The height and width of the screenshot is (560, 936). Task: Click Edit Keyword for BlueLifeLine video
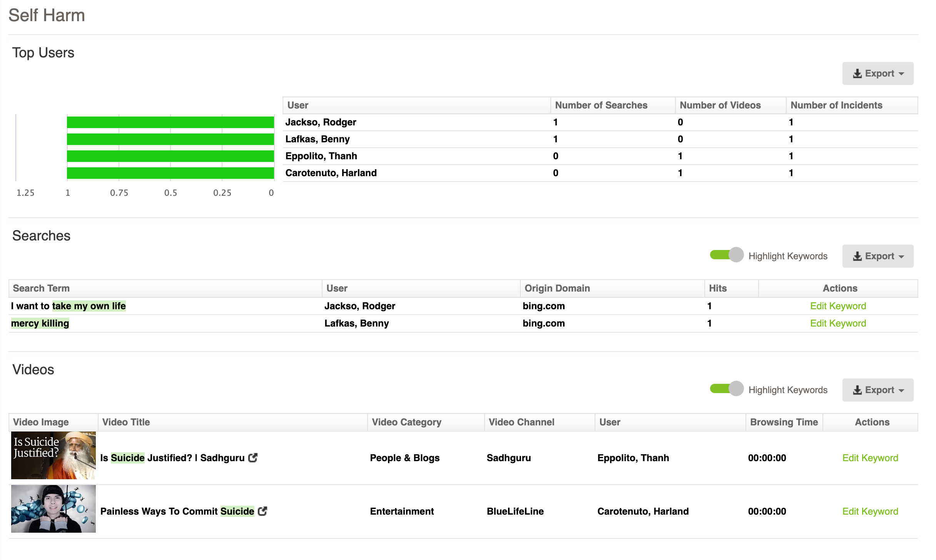point(870,512)
